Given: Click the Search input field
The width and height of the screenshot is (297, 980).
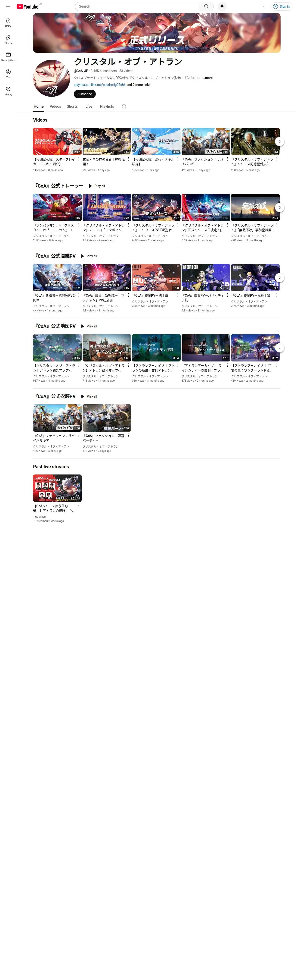Looking at the screenshot, I should 137,6.
